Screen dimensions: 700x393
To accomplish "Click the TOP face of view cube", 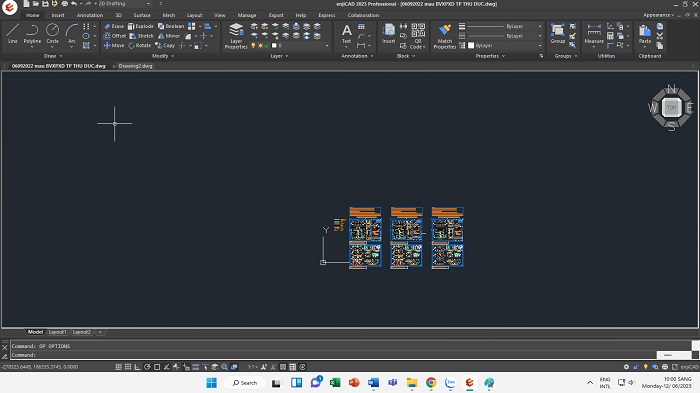I will 671,108.
